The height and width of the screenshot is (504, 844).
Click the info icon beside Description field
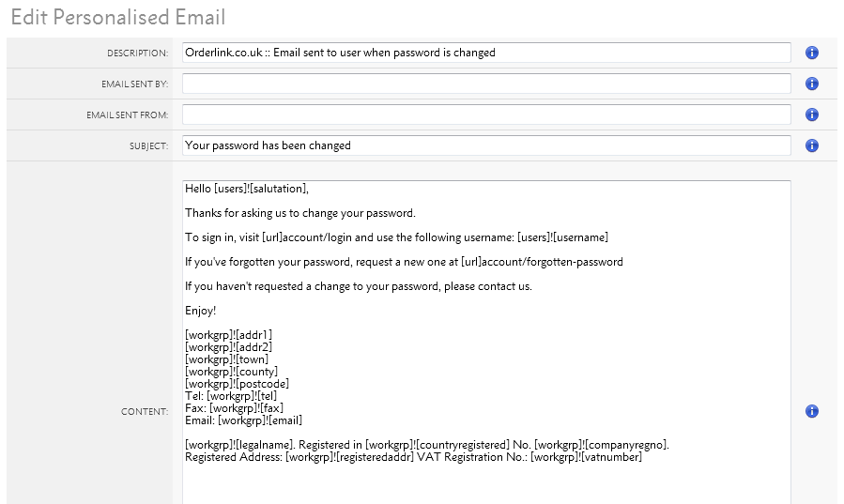tap(812, 53)
